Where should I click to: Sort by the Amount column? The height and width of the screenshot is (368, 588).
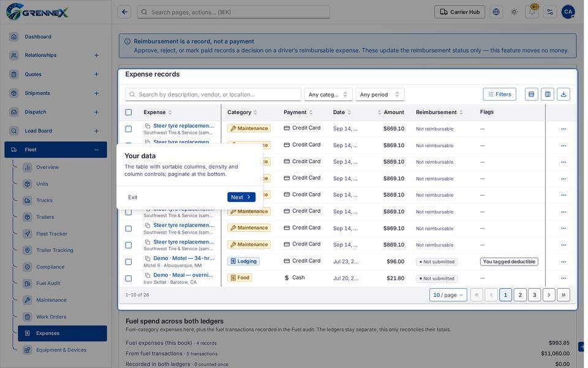(x=391, y=112)
